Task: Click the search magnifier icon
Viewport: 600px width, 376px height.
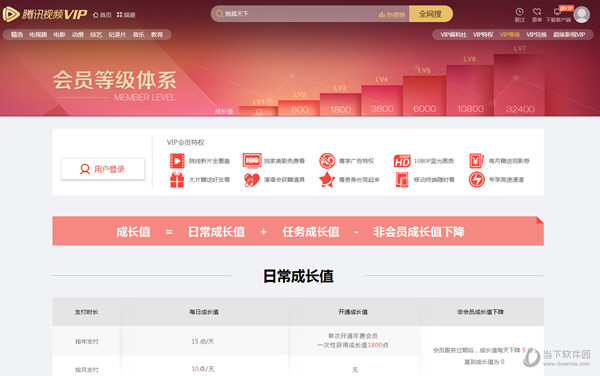Action: 220,14
